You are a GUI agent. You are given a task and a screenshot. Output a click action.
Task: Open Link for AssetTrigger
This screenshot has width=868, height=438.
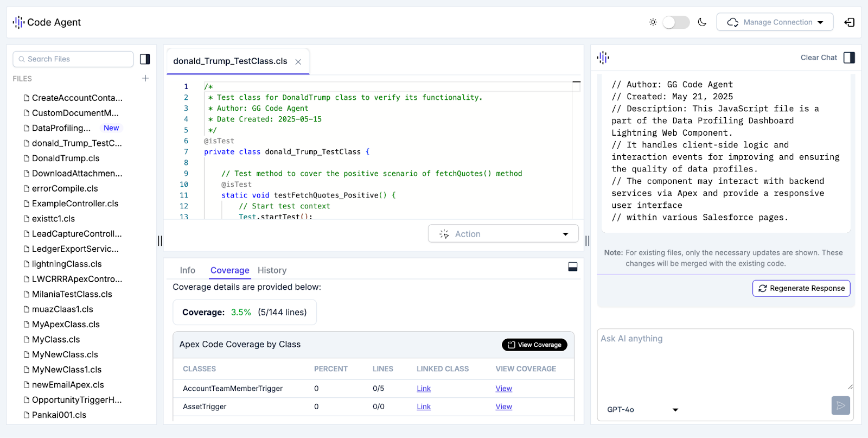tap(424, 407)
